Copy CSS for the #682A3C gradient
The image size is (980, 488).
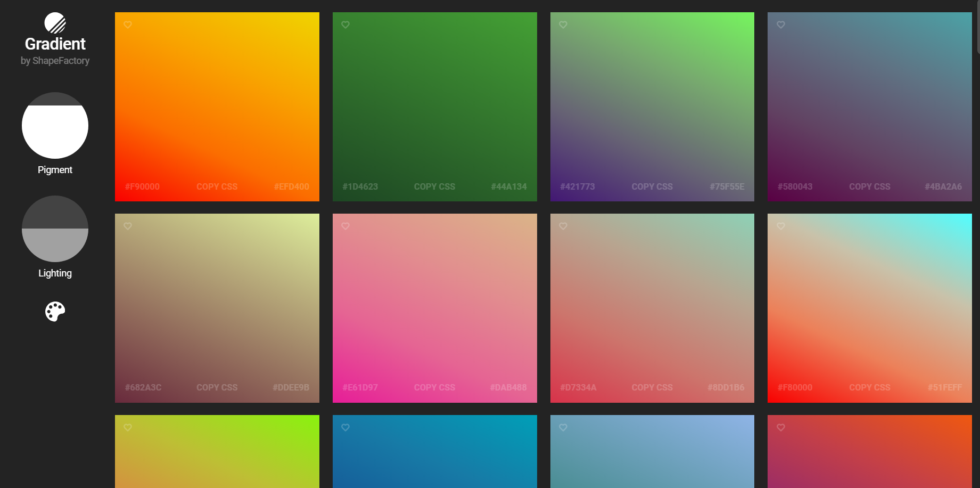pos(217,387)
